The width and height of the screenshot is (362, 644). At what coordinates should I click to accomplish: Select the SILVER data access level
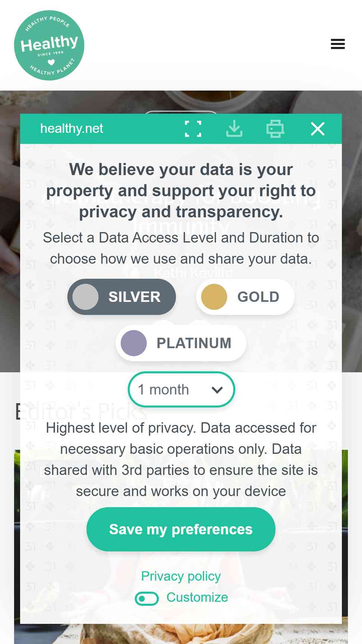(x=121, y=297)
